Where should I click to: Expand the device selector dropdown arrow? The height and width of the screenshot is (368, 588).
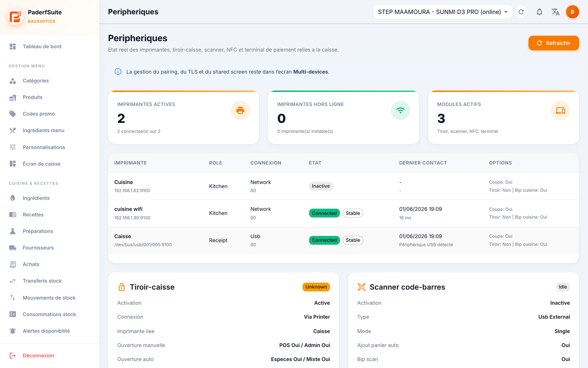tap(506, 12)
